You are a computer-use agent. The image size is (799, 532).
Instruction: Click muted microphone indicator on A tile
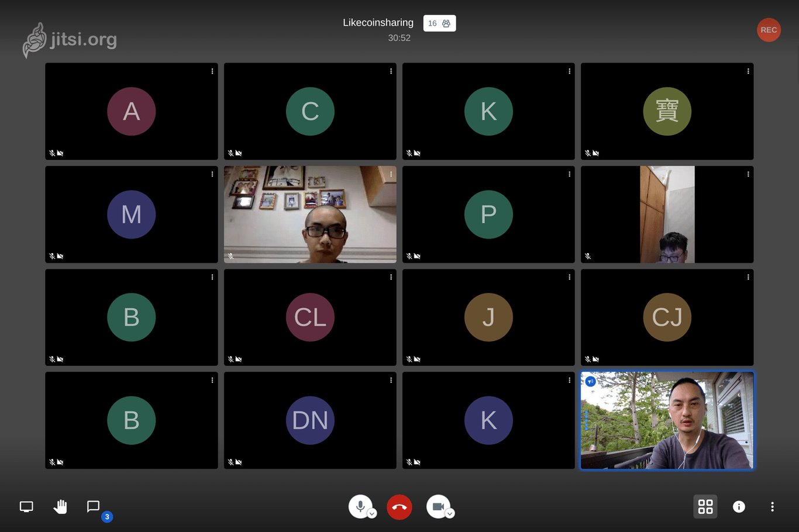point(52,153)
